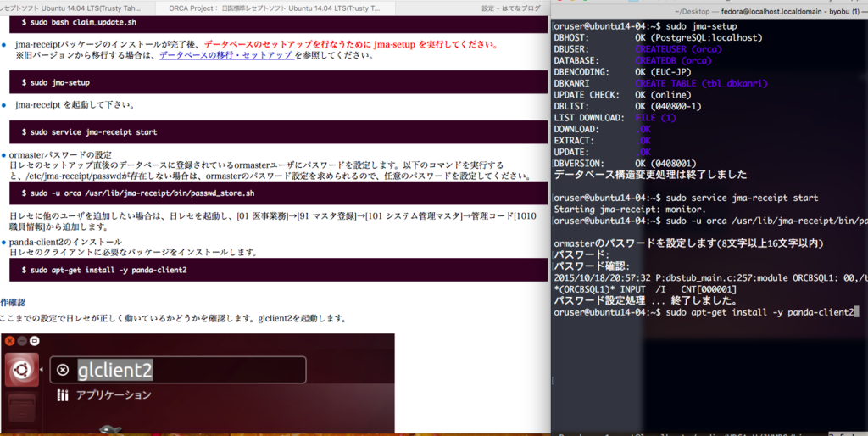Click the CREATEDB (orca) terminal output
Viewport: 868px width, 436px height.
click(674, 60)
